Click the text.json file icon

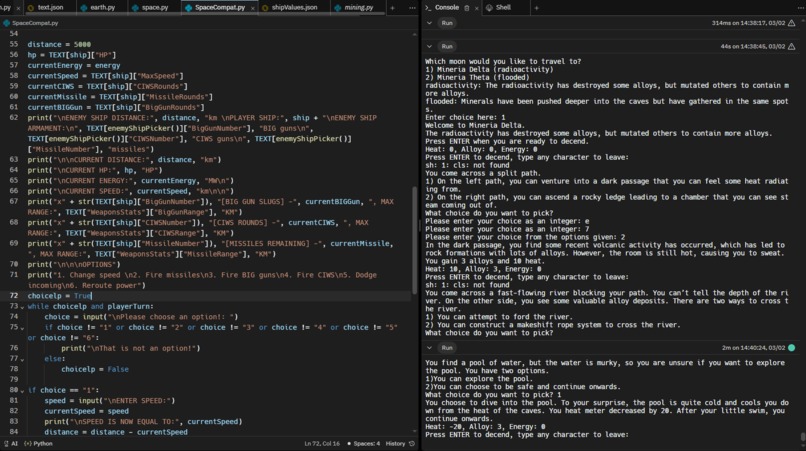pyautogui.click(x=31, y=8)
